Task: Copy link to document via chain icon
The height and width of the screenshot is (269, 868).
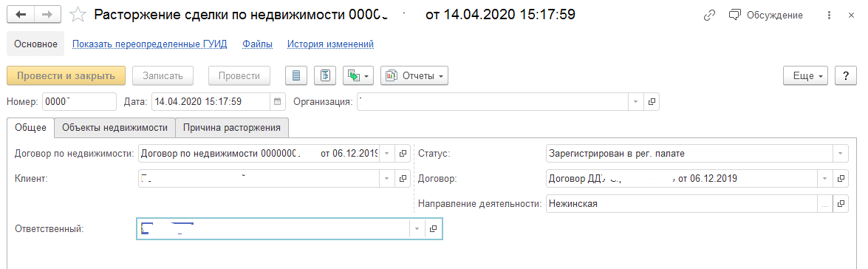Action: pos(709,15)
